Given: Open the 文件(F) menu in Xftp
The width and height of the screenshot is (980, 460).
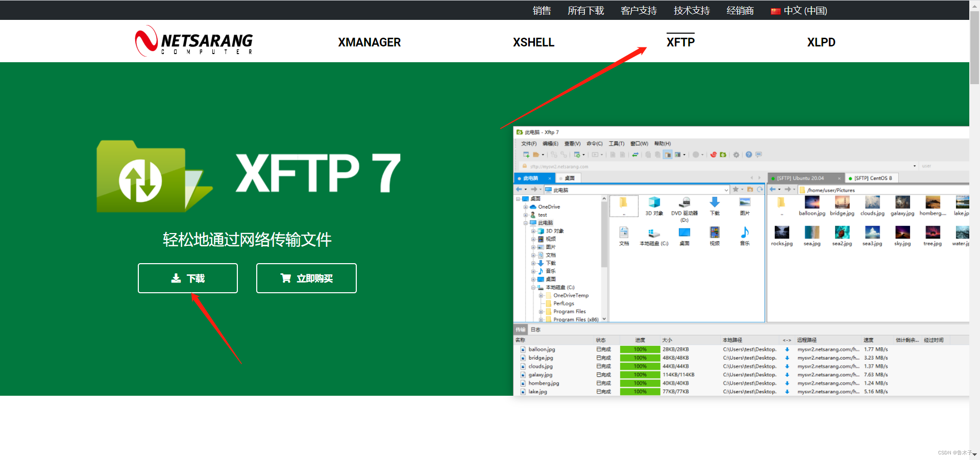Looking at the screenshot, I should [x=529, y=144].
